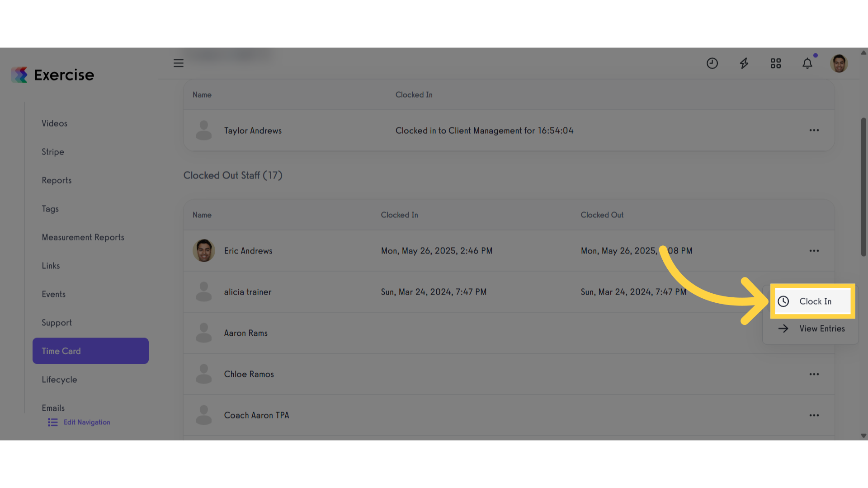Expand options menu for Chloe Ramos

(x=814, y=374)
